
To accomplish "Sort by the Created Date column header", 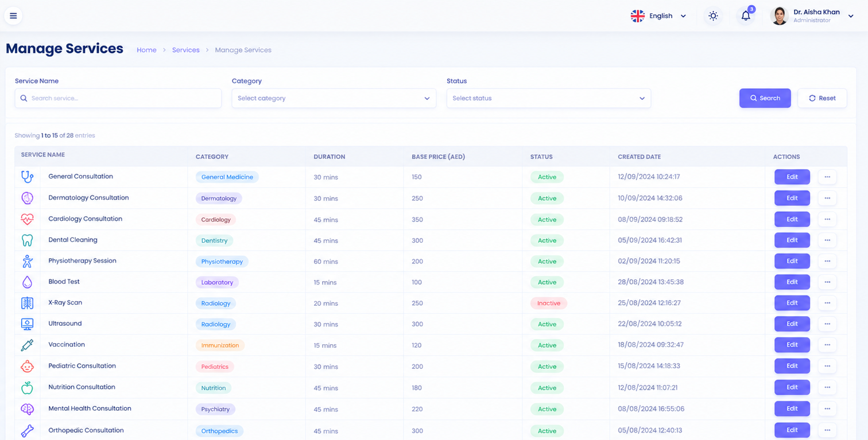I will [x=639, y=157].
